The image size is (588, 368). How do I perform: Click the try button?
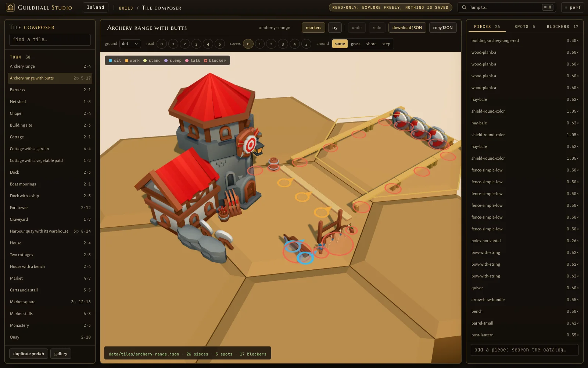point(335,28)
